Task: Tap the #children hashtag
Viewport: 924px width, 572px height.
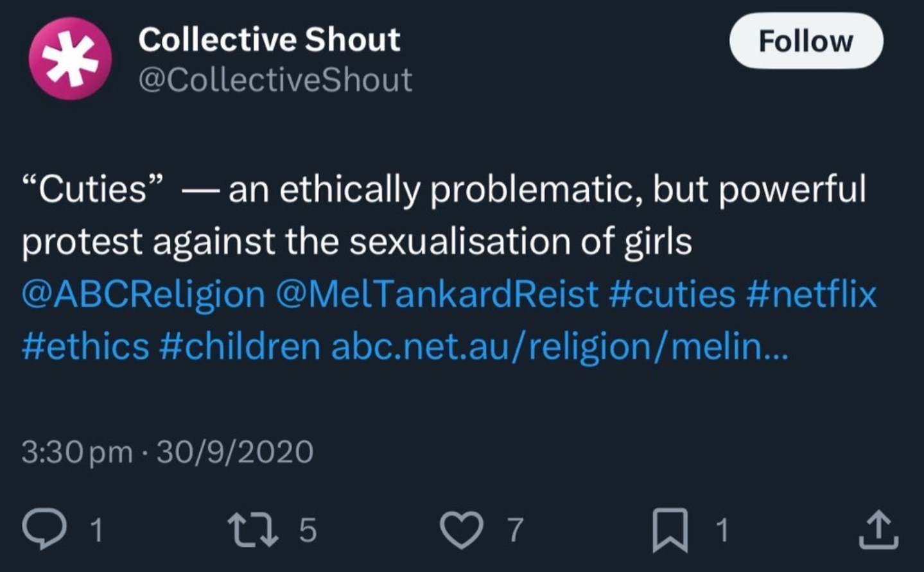Action: point(240,347)
